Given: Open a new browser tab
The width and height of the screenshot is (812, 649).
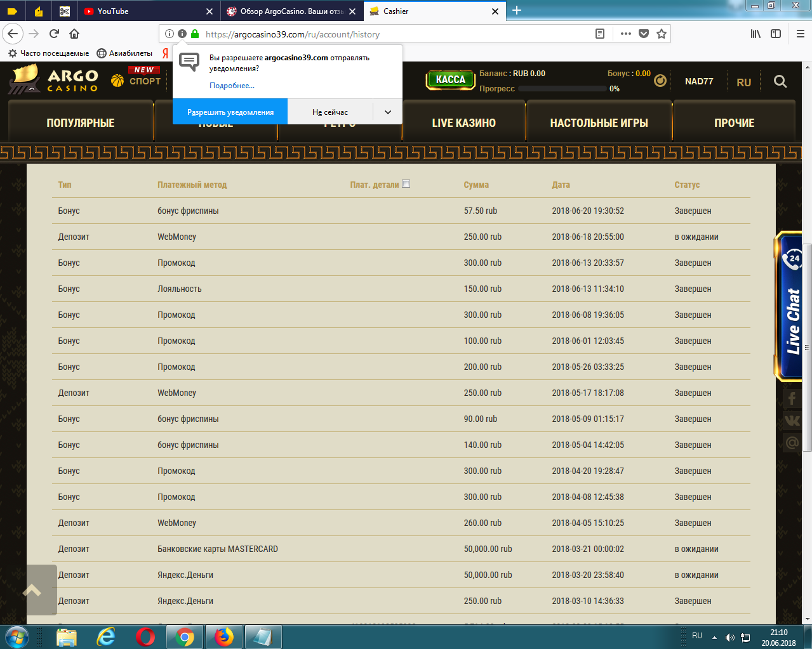Looking at the screenshot, I should pos(517,10).
